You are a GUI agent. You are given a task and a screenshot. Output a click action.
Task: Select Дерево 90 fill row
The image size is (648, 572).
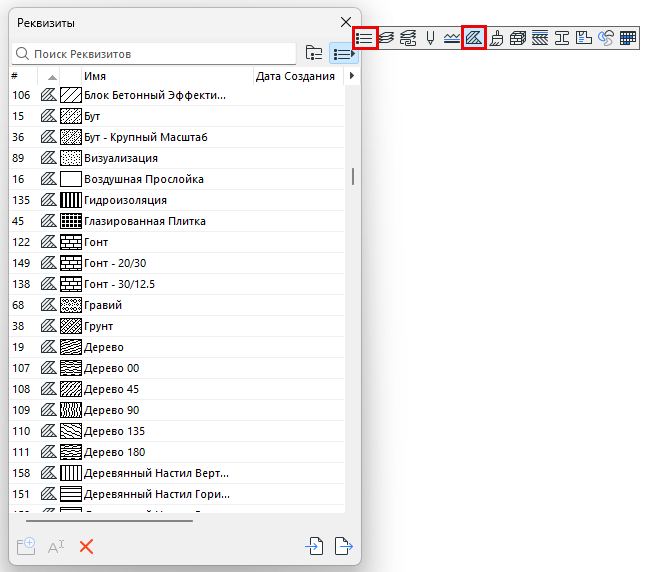(177, 410)
